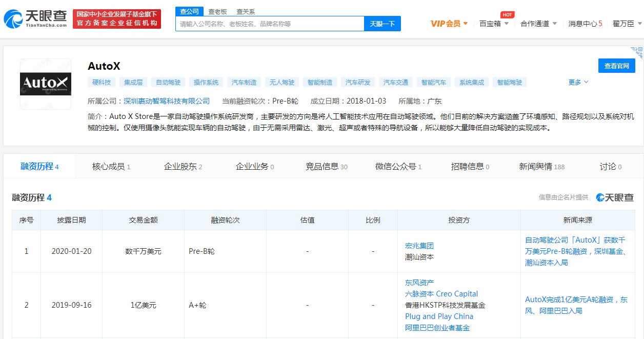This screenshot has height=339, width=644.
Task: Click the 操作系统 tag
Action: tap(206, 82)
